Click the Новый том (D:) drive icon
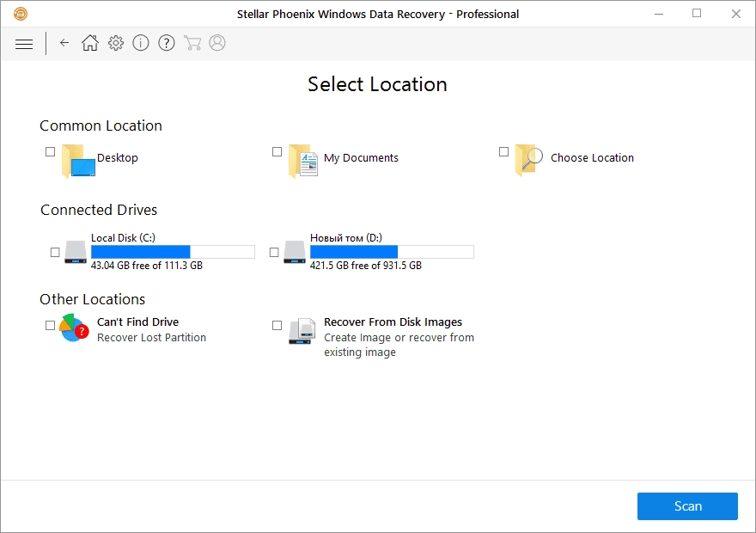Viewport: 756px width, 533px height. pyautogui.click(x=295, y=252)
